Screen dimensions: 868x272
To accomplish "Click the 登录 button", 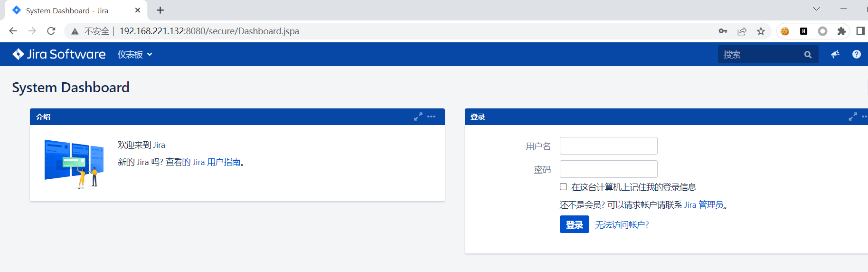I will [575, 224].
